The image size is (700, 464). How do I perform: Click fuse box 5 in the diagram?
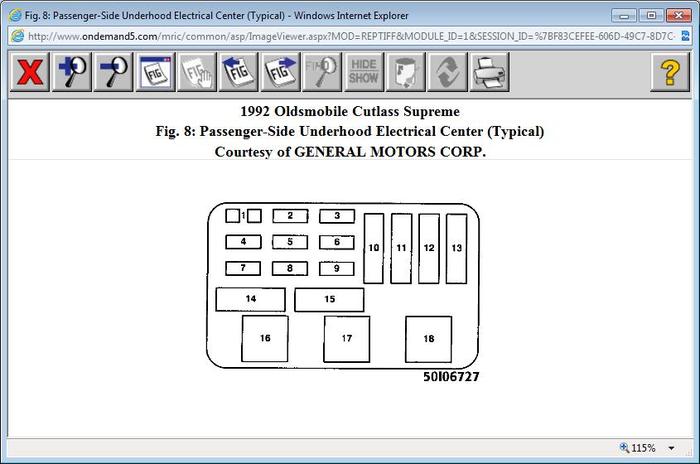pos(290,242)
